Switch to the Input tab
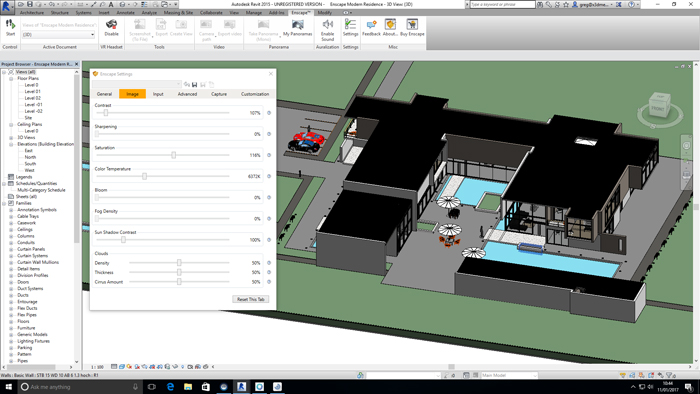The height and width of the screenshot is (394, 700). [158, 94]
